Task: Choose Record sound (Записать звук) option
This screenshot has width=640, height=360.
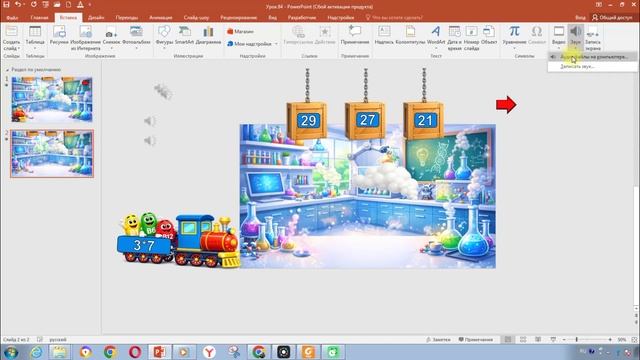Action: click(593, 66)
